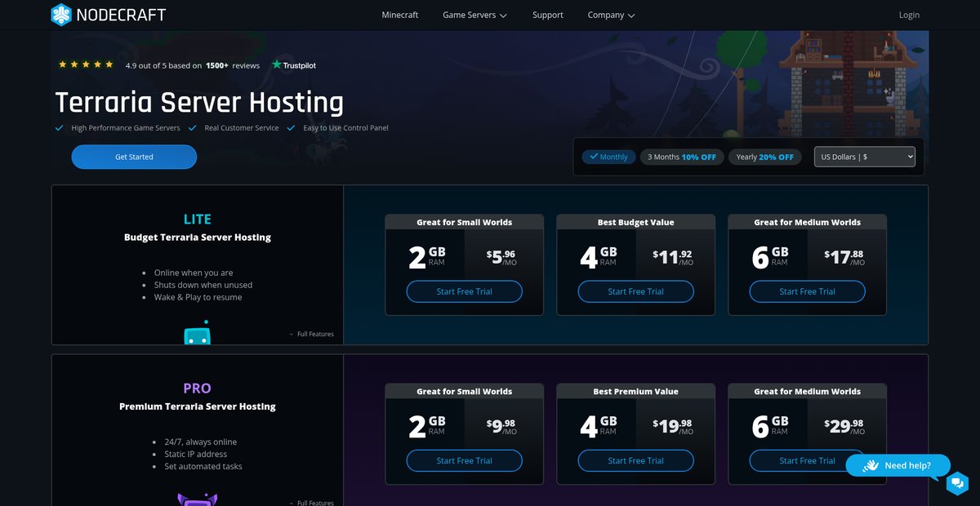Screen dimensions: 980x506
Task: Click the Best Budget Value card header
Action: point(635,222)
